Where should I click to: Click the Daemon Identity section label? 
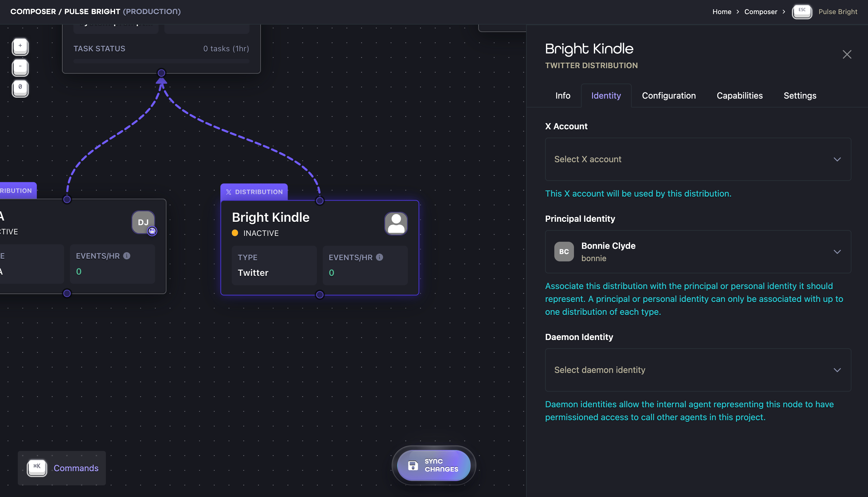click(x=579, y=337)
